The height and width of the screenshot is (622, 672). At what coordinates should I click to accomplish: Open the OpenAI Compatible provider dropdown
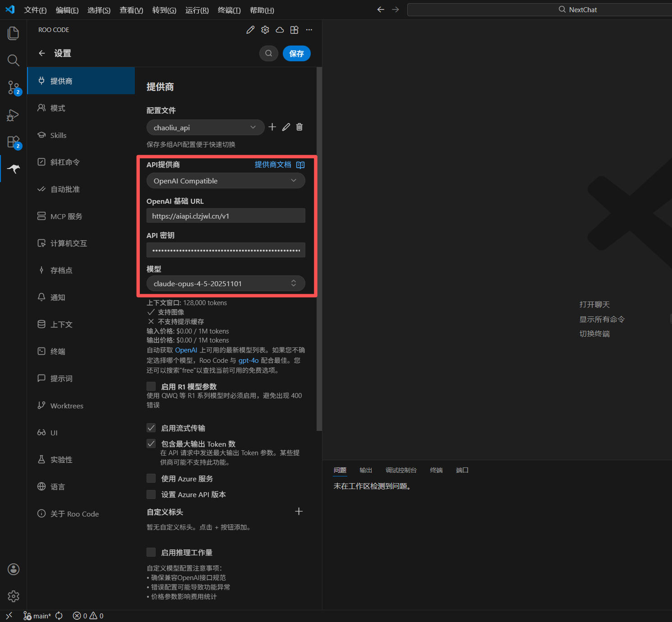click(226, 181)
